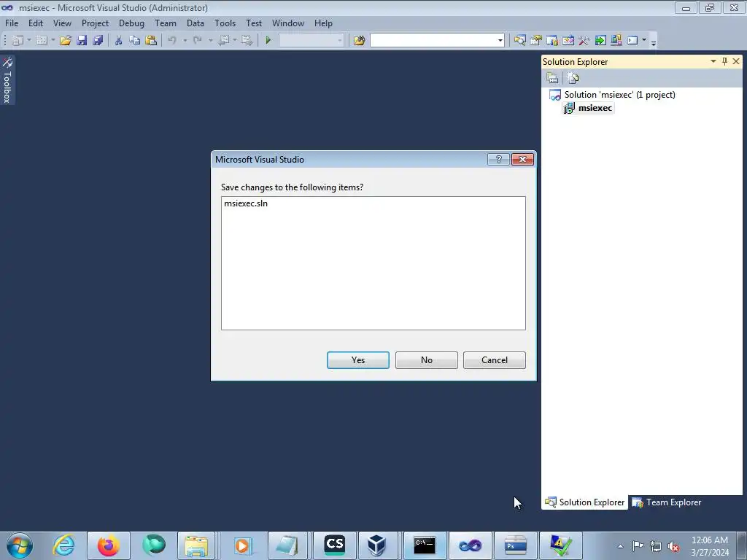
Task: Click the green Start Debugging arrow
Action: coord(268,41)
